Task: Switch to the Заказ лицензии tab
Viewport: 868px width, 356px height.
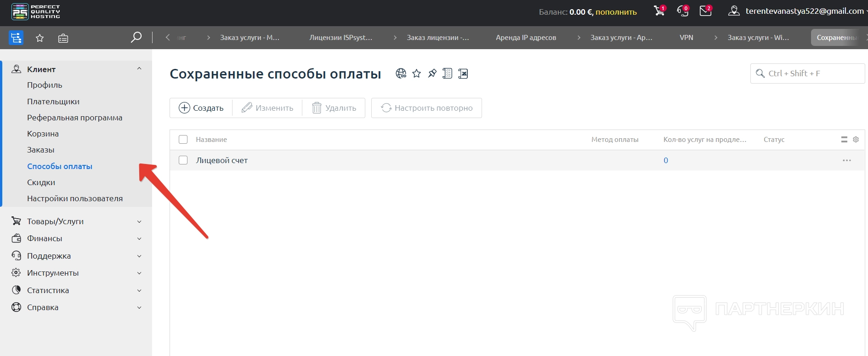Action: click(x=438, y=38)
